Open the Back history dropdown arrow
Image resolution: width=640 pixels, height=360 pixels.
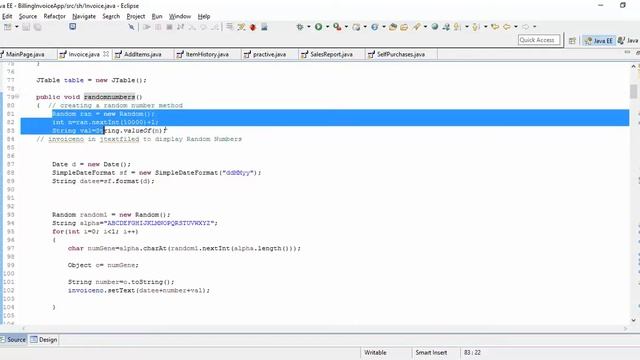pos(516,27)
